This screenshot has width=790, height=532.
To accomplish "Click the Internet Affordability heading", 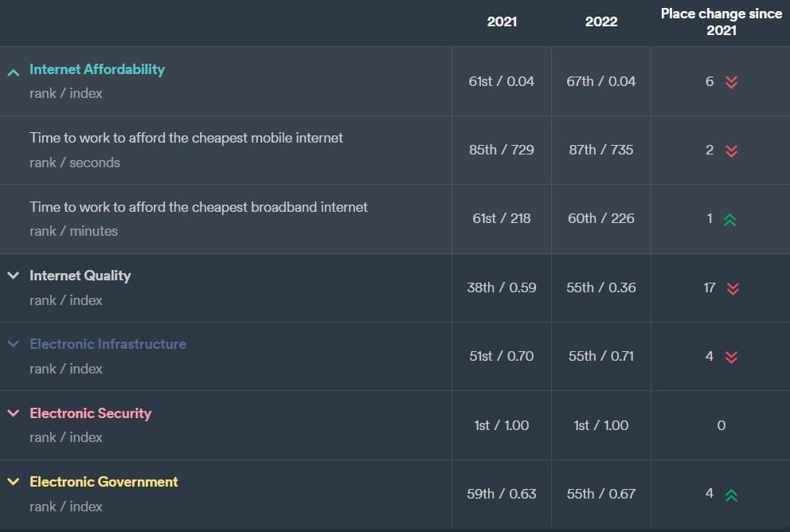I will pos(97,69).
